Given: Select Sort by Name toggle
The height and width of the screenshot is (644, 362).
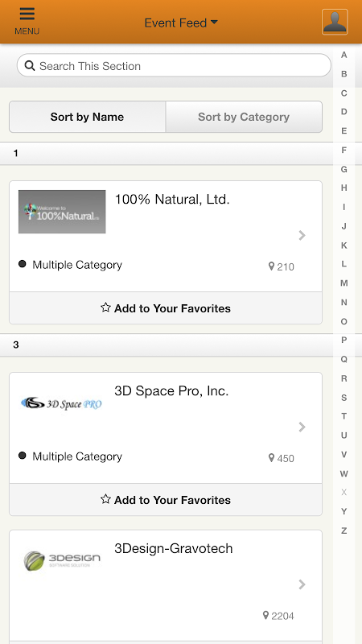Looking at the screenshot, I should (x=88, y=117).
